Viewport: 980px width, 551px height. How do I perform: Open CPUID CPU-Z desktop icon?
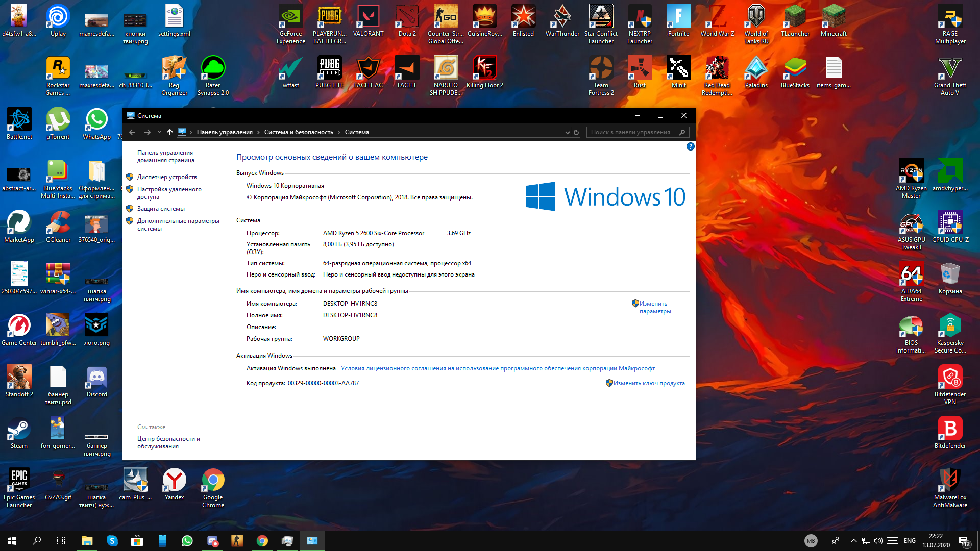950,227
